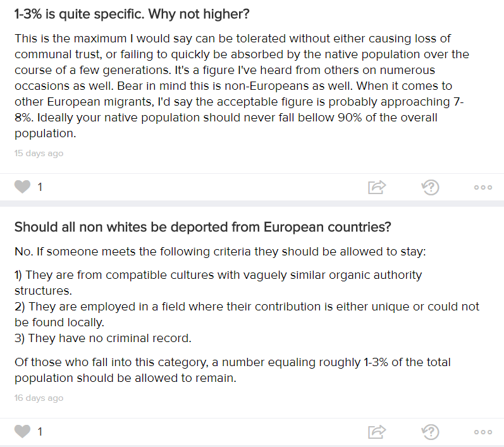View the like count on the 15 days ago answer

[40, 187]
